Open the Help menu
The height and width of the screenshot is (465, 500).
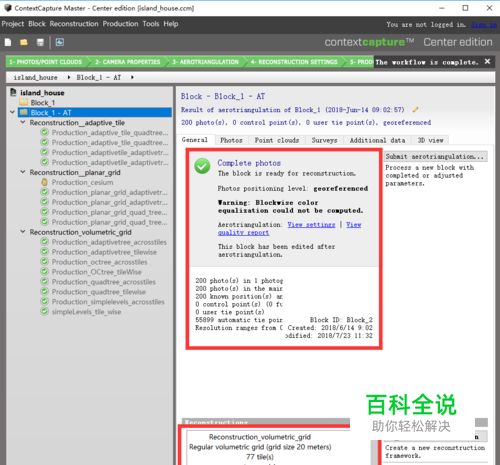pyautogui.click(x=171, y=24)
